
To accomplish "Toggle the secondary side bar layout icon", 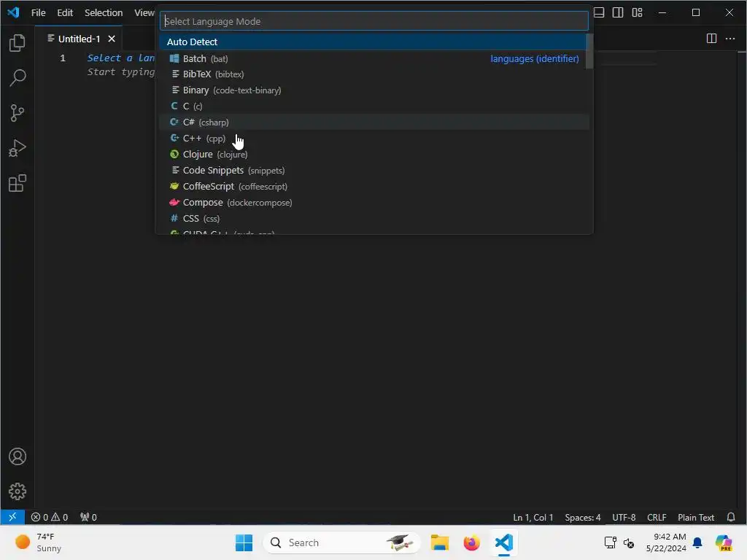I will (x=618, y=12).
